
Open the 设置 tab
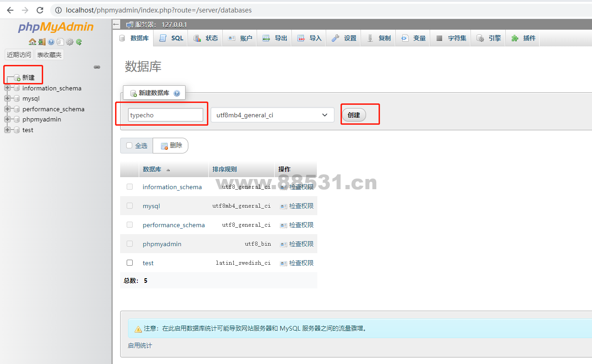[x=344, y=38]
